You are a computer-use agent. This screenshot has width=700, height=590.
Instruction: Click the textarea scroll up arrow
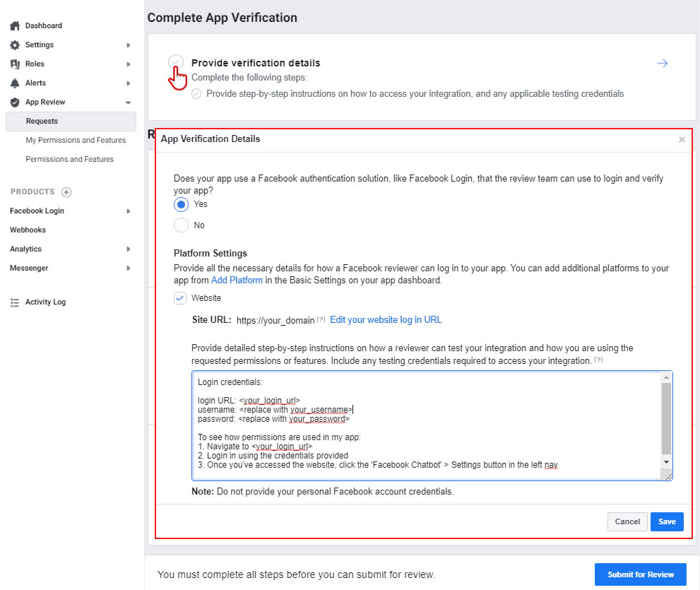666,378
